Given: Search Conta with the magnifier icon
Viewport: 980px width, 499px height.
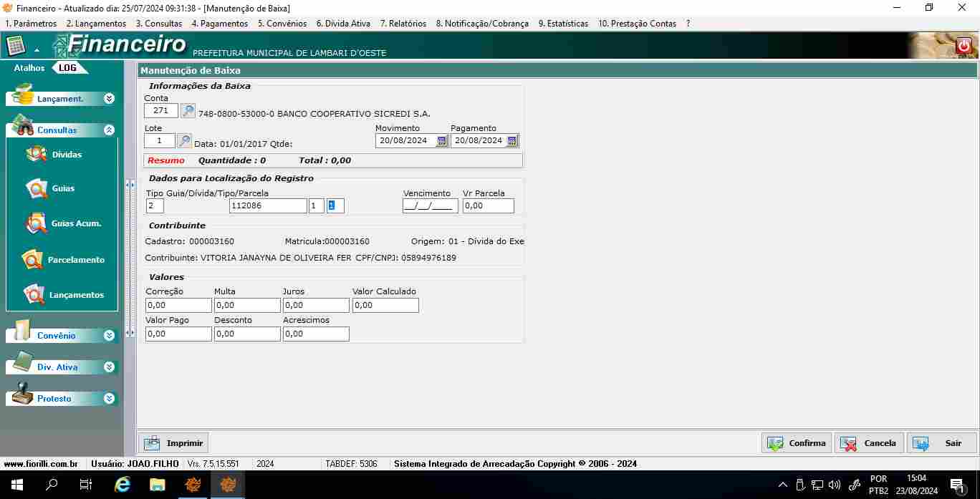Looking at the screenshot, I should (x=188, y=111).
